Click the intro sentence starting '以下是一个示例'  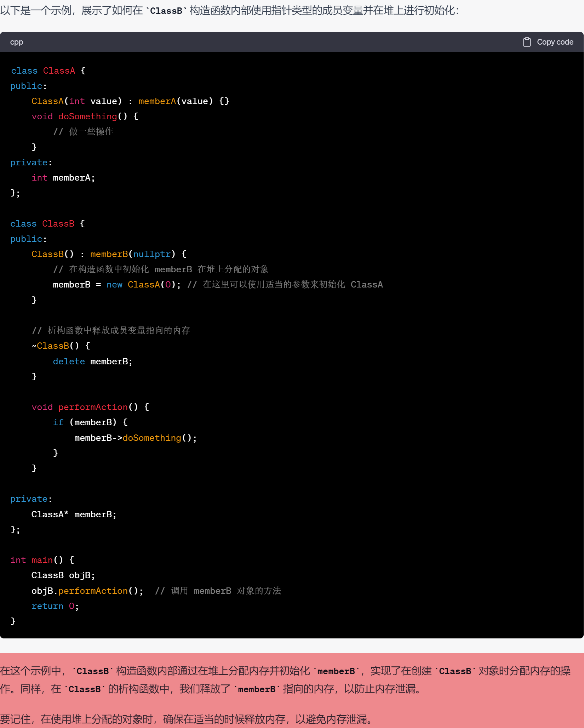[x=230, y=11]
